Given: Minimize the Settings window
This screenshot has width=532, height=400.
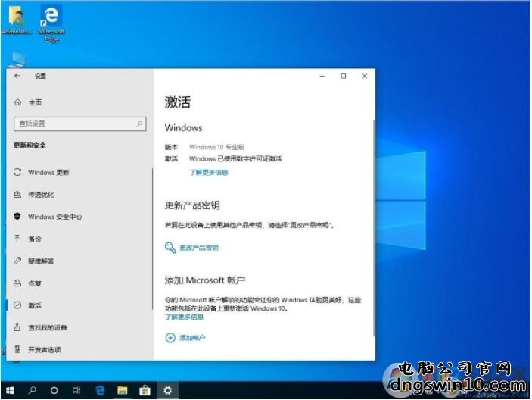Looking at the screenshot, I should click(322, 76).
